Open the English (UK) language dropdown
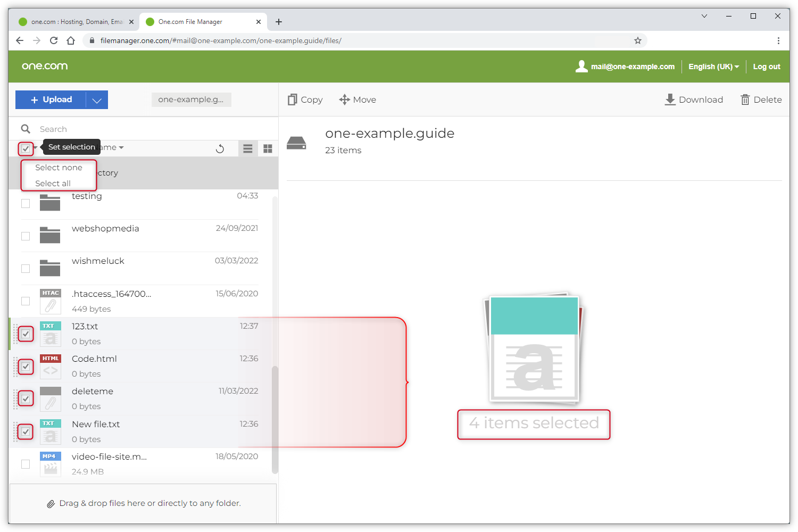The height and width of the screenshot is (532, 798). 713,66
